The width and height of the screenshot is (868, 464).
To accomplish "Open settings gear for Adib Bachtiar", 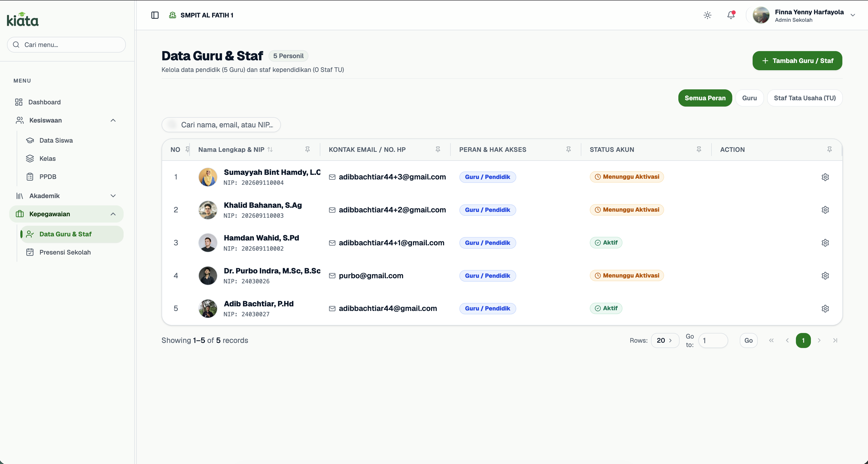I will point(825,309).
